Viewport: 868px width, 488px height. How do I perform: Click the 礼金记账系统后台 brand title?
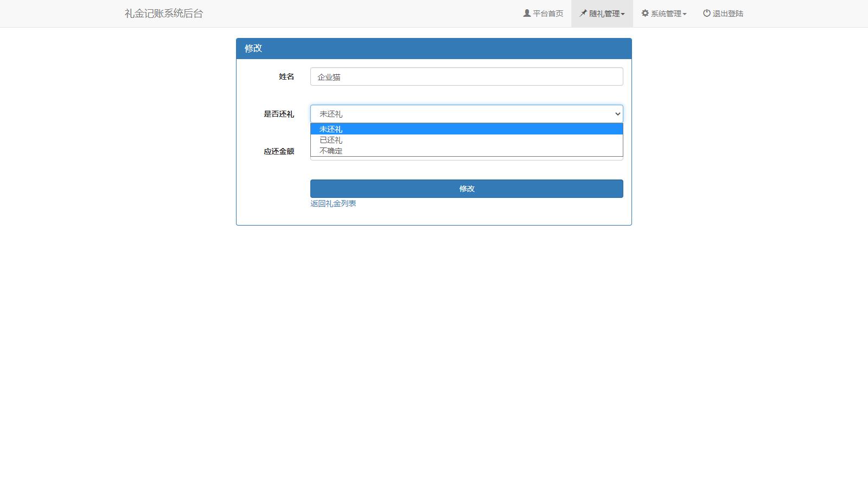coord(164,14)
